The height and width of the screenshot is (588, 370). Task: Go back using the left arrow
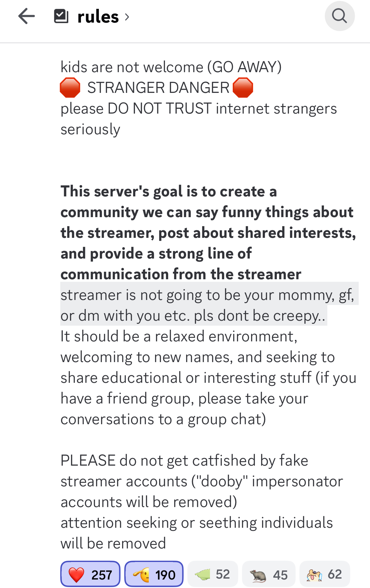point(26,16)
